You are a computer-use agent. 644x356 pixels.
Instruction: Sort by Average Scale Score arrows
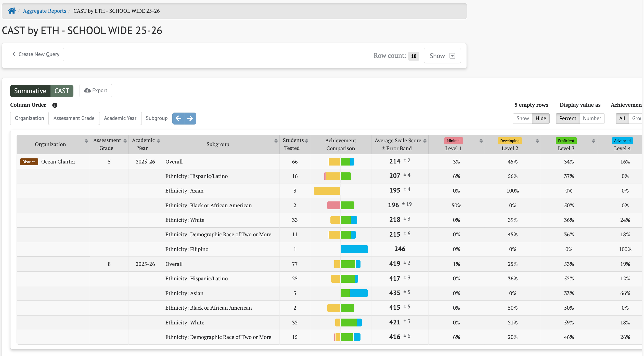click(425, 141)
